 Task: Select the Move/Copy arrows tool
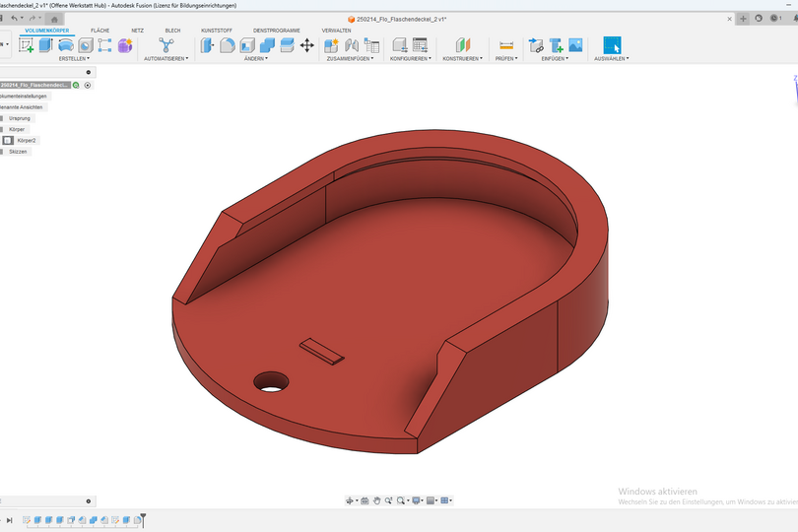(x=306, y=45)
